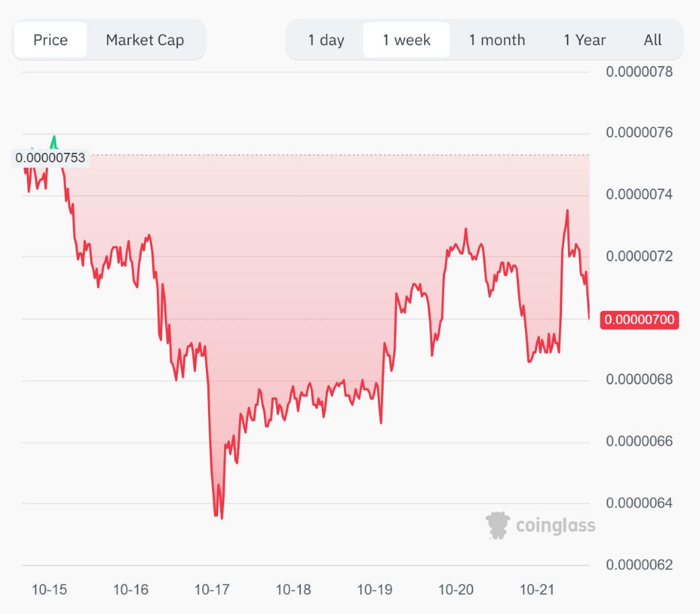Click the 10-18 date axis label
Screen dimensions: 700x614
pyautogui.click(x=295, y=589)
